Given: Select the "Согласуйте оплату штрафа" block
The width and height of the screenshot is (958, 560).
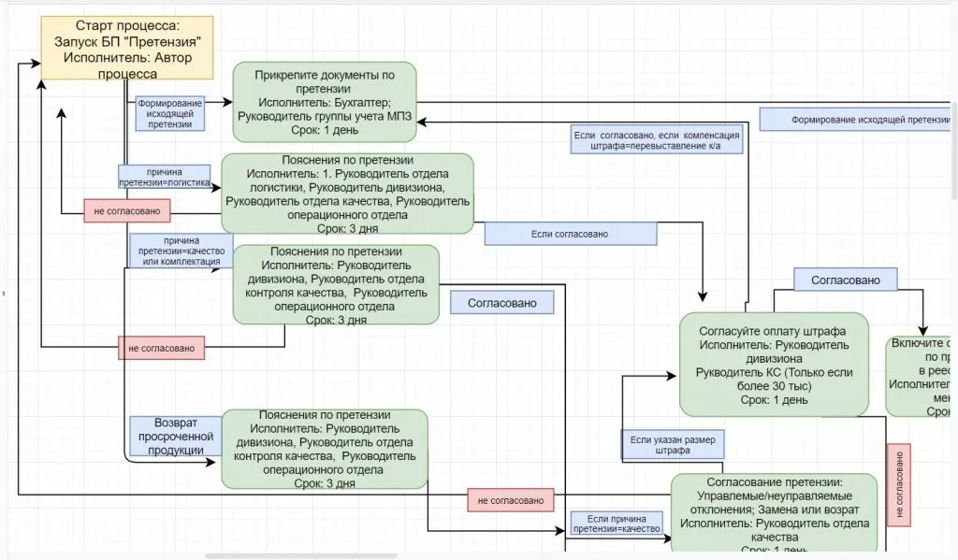Looking at the screenshot, I should [x=773, y=365].
